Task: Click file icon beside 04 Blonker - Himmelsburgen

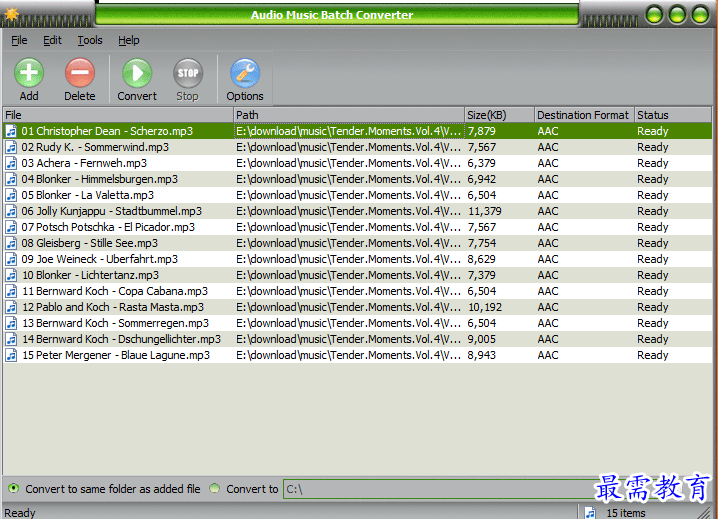Action: click(x=11, y=179)
